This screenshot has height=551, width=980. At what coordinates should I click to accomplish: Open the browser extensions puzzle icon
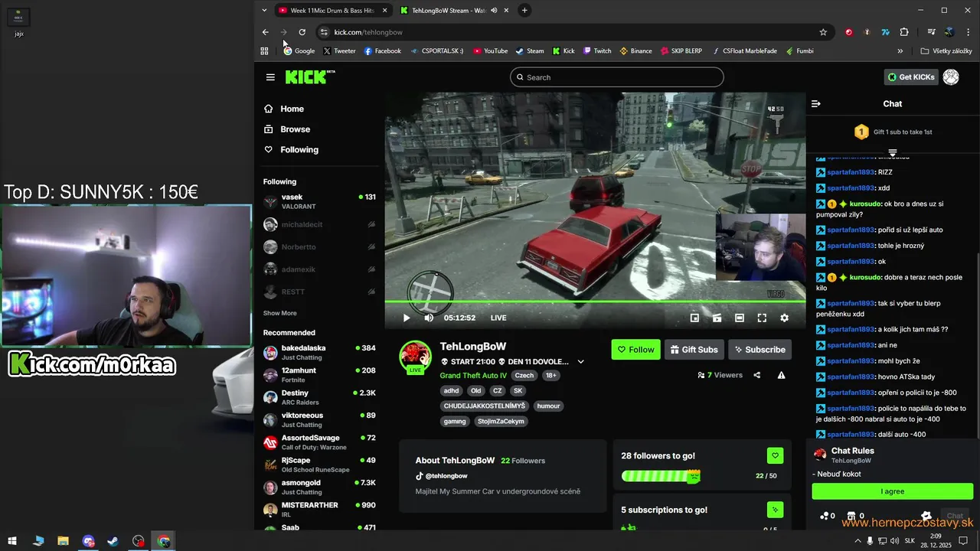[904, 32]
